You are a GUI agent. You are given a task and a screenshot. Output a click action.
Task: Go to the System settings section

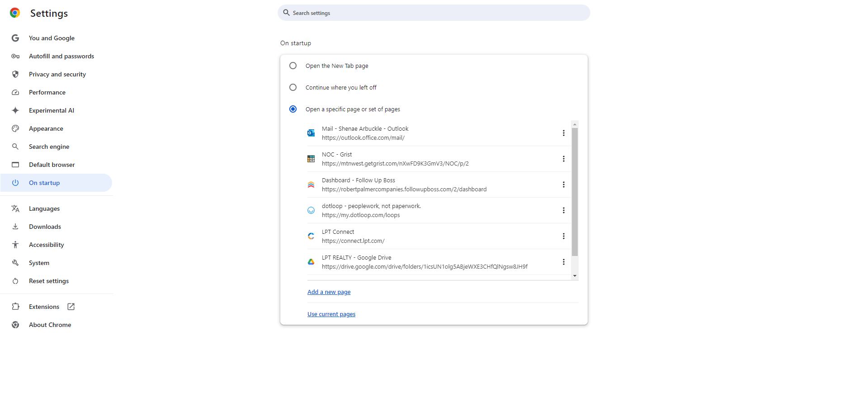point(39,263)
